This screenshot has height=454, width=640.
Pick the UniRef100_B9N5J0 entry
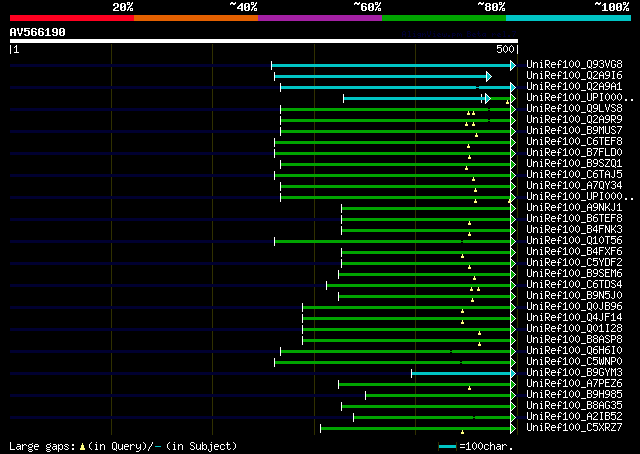574,296
